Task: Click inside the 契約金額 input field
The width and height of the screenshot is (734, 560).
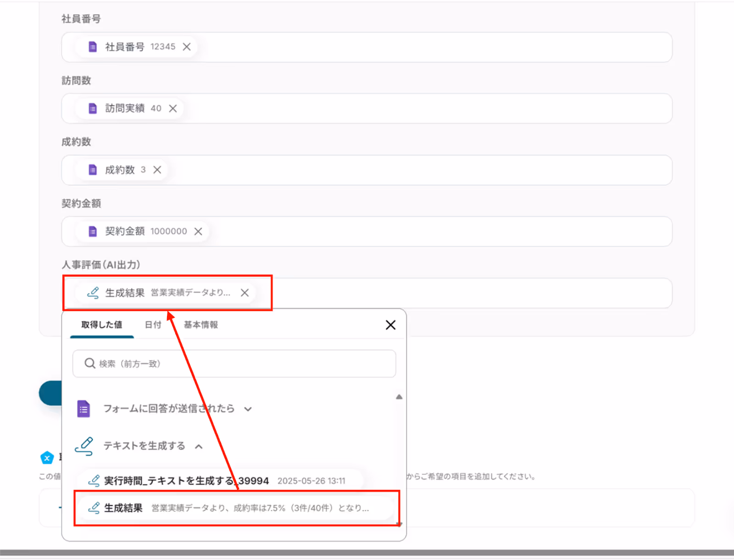Action: [367, 232]
